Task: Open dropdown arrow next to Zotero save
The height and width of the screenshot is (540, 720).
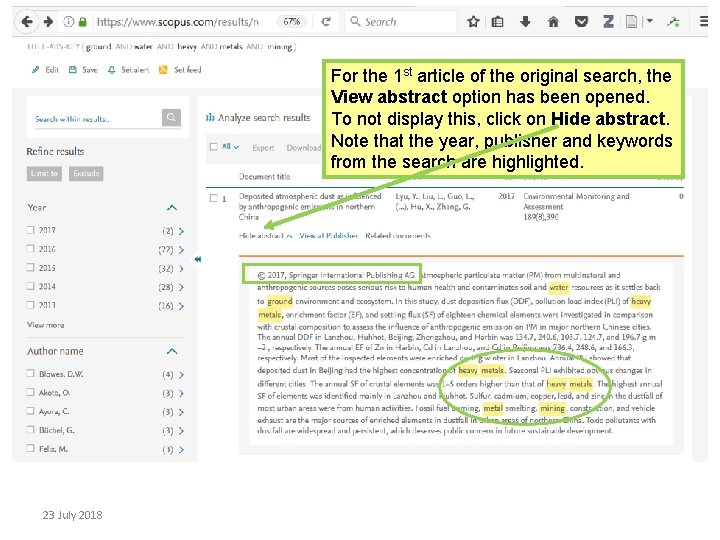Action: click(x=650, y=21)
